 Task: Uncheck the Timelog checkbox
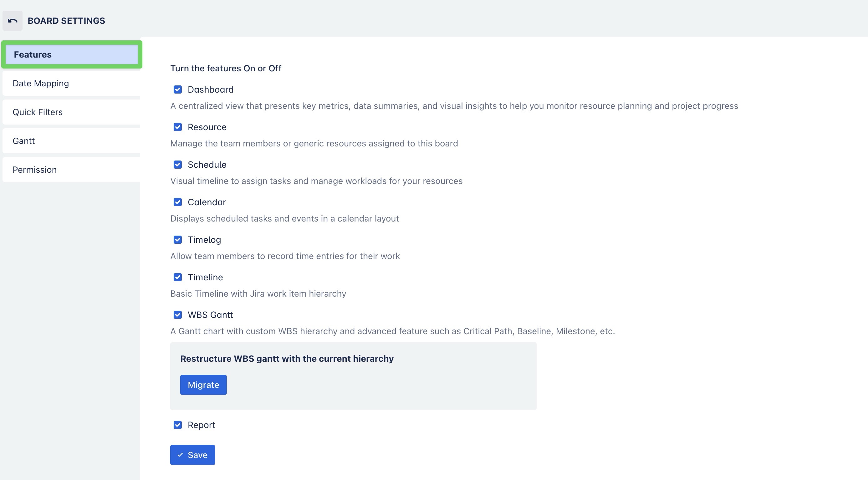click(178, 240)
